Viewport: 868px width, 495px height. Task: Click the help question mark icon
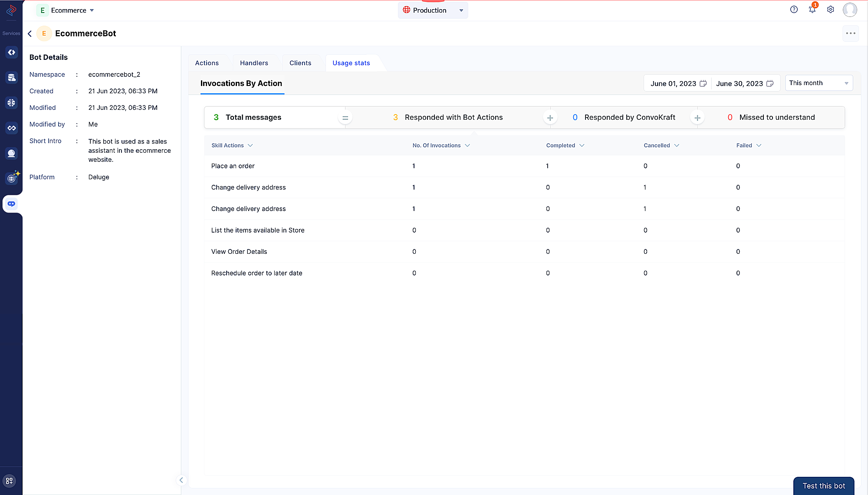(793, 10)
